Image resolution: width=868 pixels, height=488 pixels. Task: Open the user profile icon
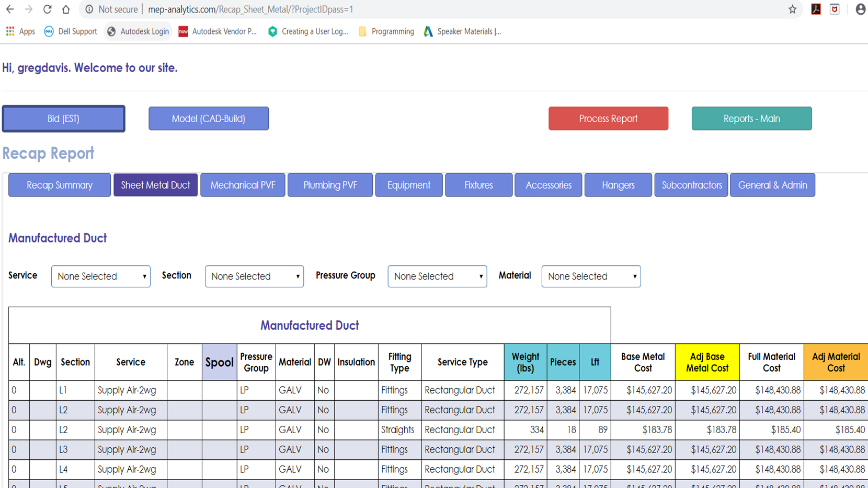860,9
